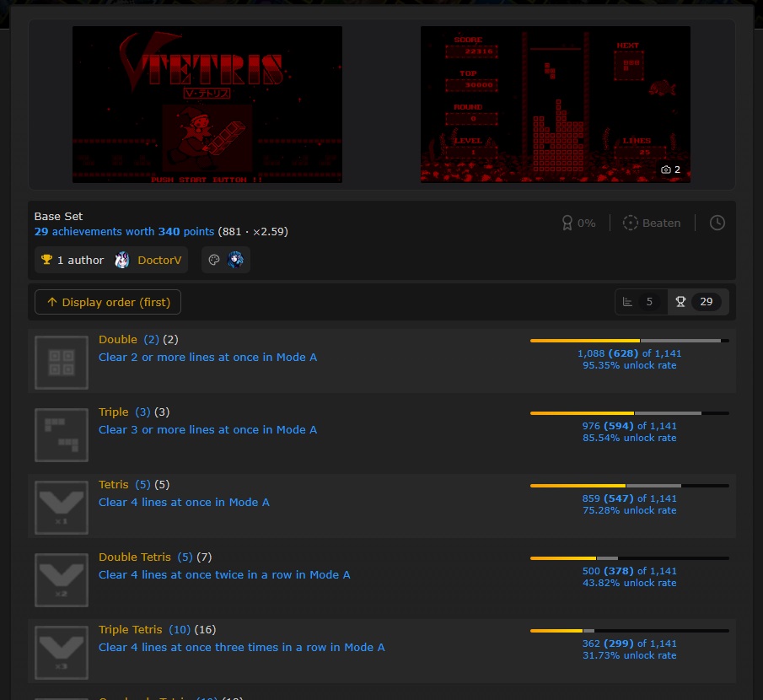Open the Display order (first) sort dropdown
Viewport: 763px width, 700px height.
108,302
